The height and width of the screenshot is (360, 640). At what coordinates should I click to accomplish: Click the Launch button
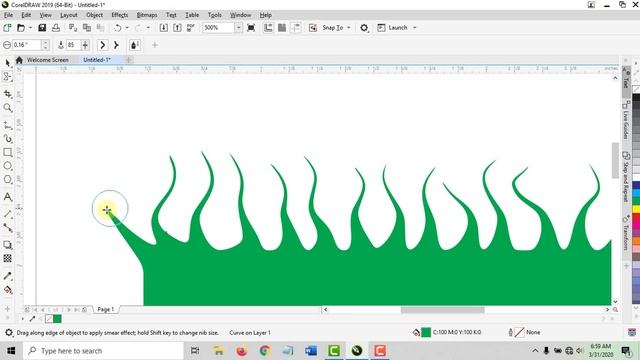[393, 28]
